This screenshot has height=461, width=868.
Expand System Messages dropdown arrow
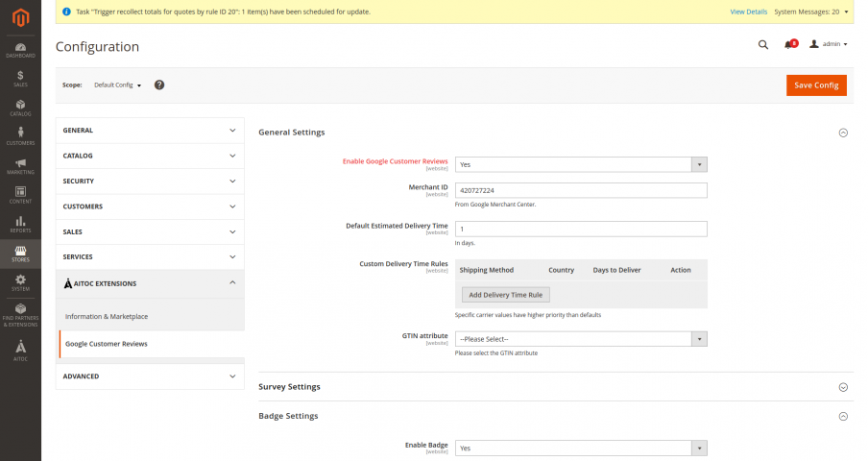click(x=846, y=12)
